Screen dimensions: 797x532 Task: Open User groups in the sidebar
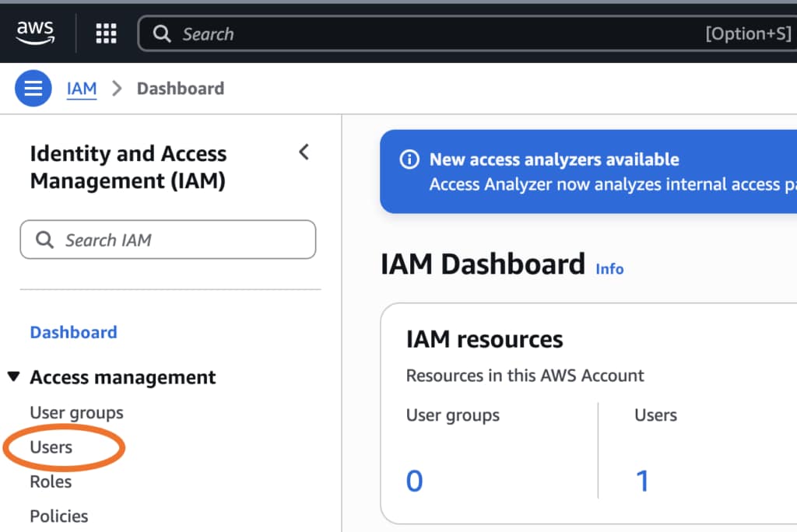pyautogui.click(x=76, y=413)
